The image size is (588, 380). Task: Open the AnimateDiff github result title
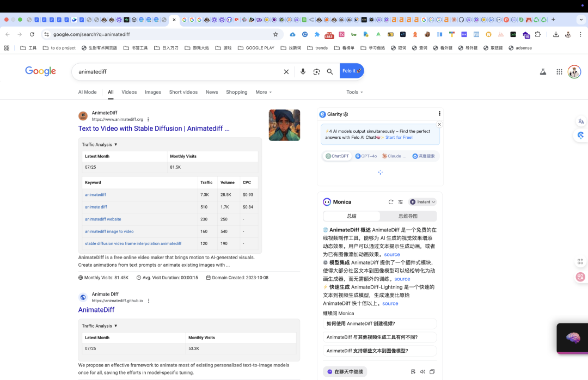(96, 309)
